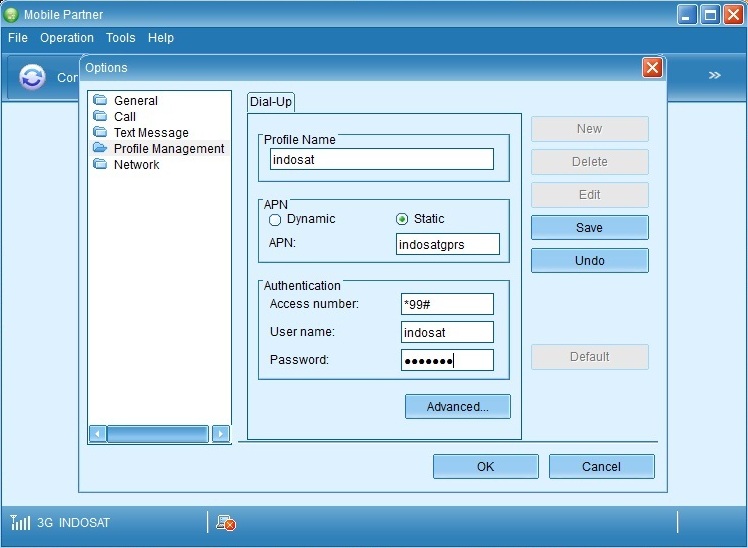
Task: Click the Profile Management open folder icon
Action: [x=100, y=148]
